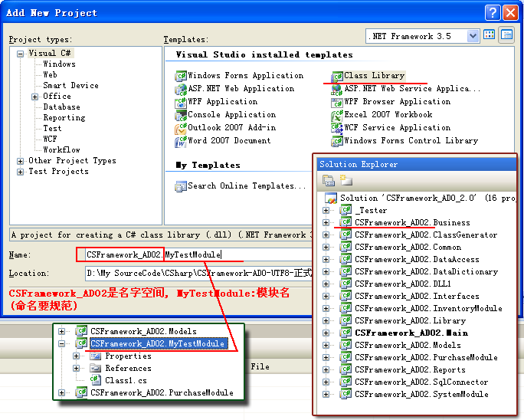Expand the Office node under Visual C#
524x420 pixels.
pos(34,97)
